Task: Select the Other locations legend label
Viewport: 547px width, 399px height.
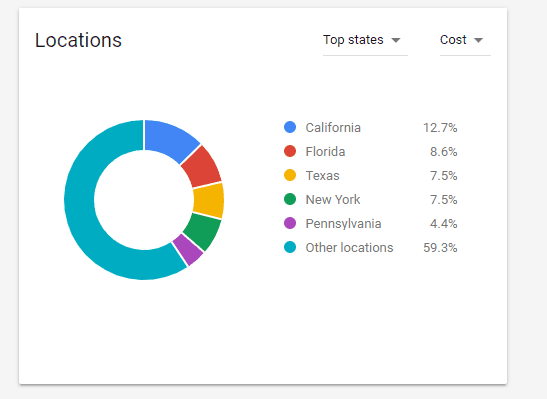Action: click(349, 248)
